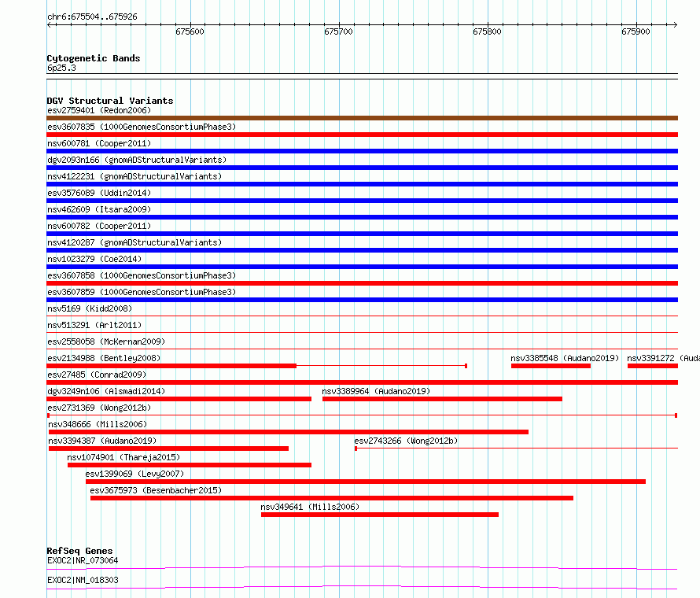Select esv2558058 (McKernan2009) label
Screen dimensions: 700x598
click(106, 341)
